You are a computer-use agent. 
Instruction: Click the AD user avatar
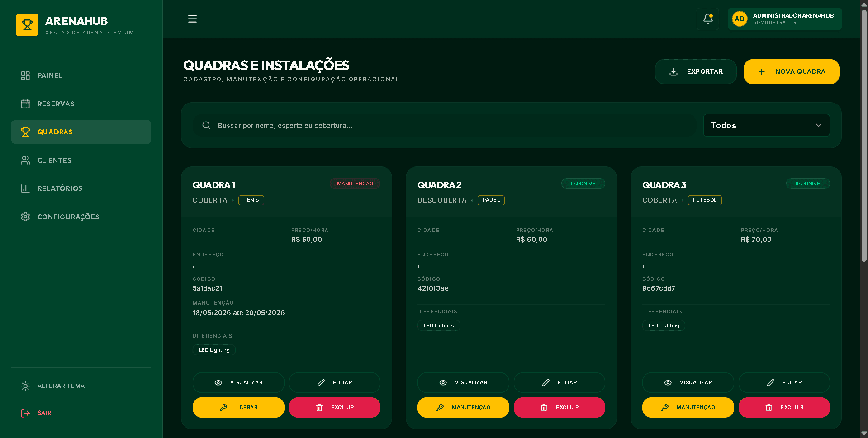740,19
